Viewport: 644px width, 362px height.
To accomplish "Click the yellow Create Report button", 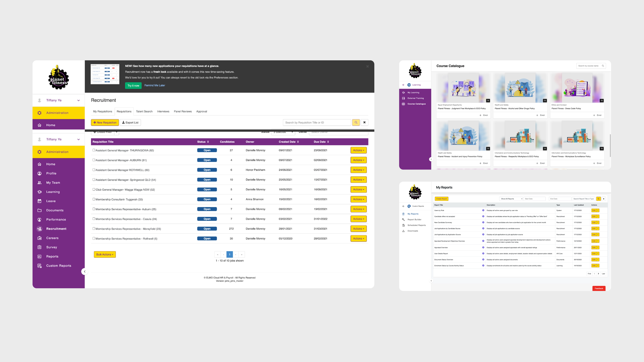I will pos(442,199).
